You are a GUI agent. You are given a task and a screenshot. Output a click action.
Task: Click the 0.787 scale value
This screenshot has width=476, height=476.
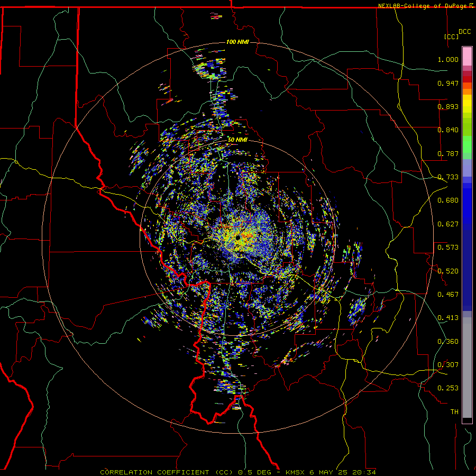448,153
